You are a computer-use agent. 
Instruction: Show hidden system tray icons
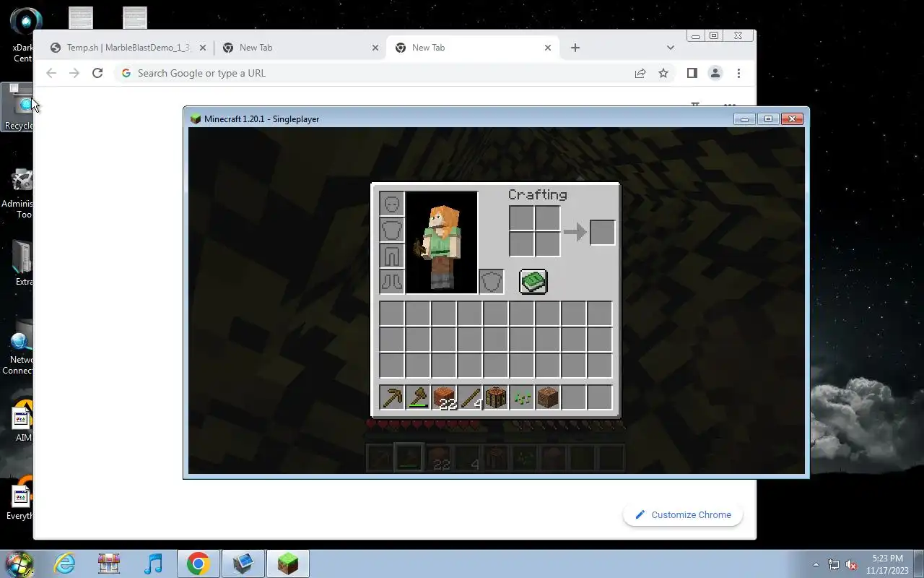[816, 564]
